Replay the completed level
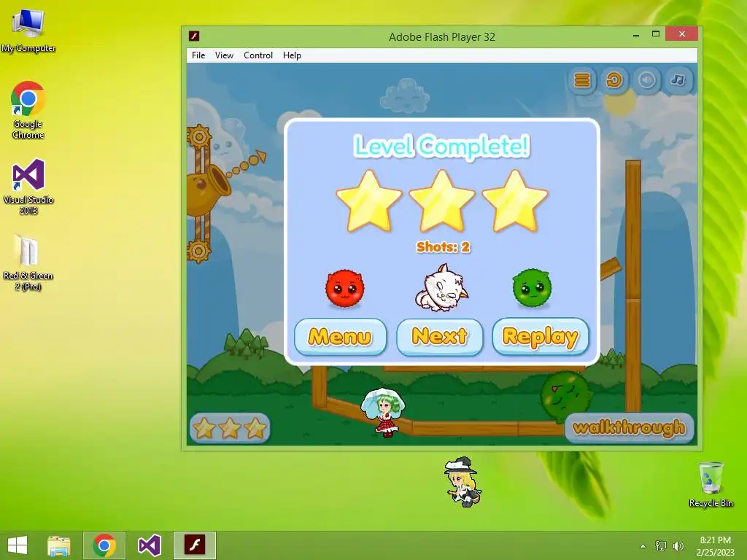This screenshot has height=560, width=747. 541,337
